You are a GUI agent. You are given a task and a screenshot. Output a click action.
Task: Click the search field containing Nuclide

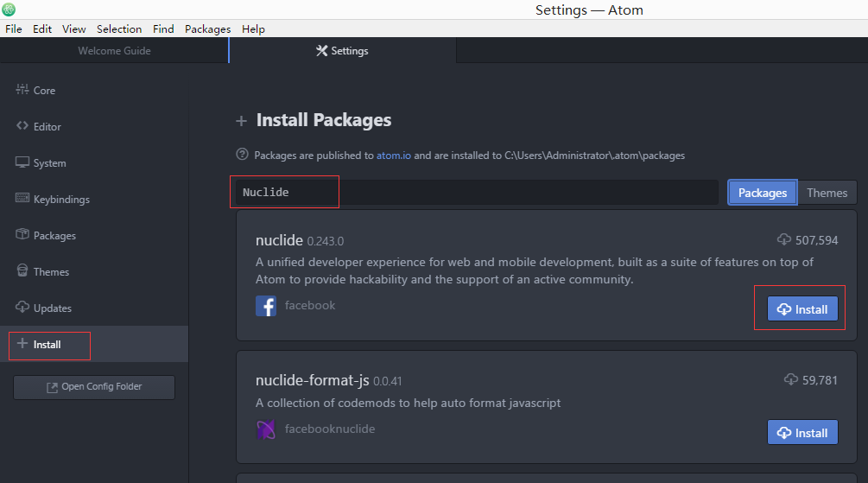477,192
